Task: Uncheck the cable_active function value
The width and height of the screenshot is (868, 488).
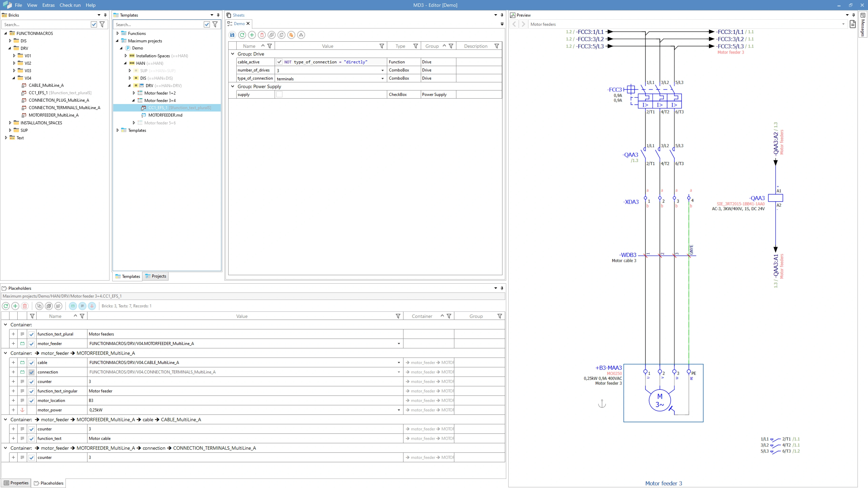Action: click(x=279, y=62)
